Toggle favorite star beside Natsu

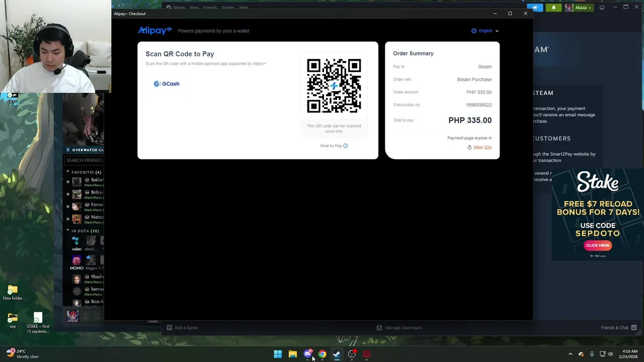(x=68, y=219)
